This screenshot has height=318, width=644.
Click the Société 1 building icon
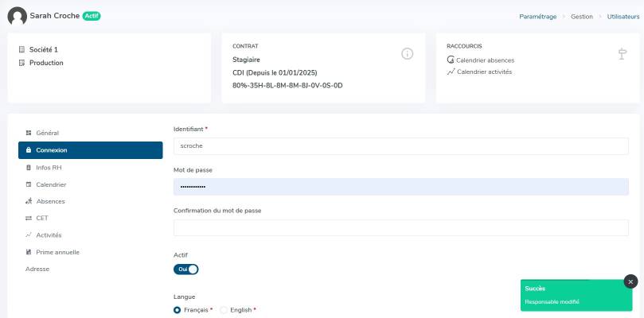click(21, 49)
